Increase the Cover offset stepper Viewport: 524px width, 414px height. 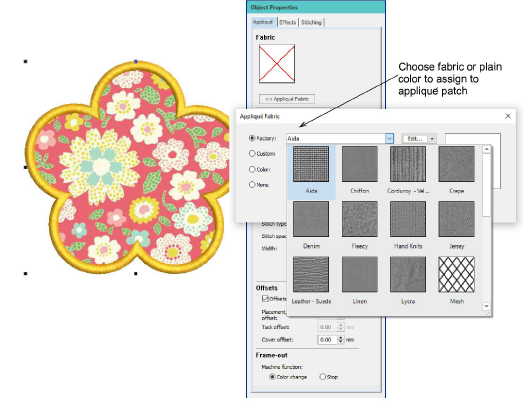tap(341, 338)
